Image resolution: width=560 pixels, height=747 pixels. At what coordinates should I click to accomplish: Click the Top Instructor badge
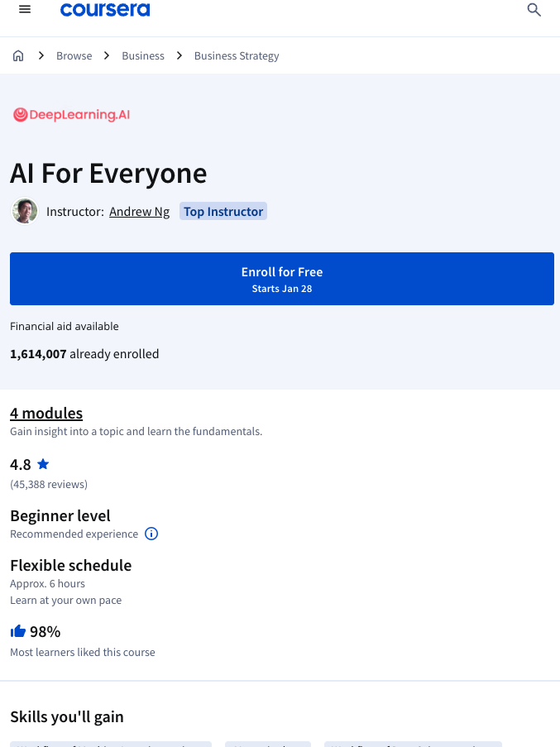click(223, 211)
